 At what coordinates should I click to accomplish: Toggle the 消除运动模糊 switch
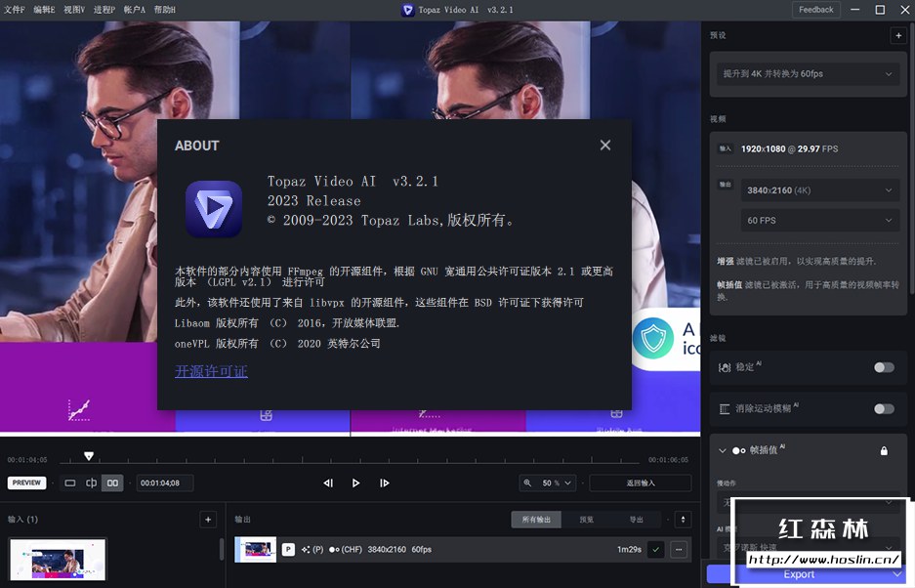coord(884,408)
